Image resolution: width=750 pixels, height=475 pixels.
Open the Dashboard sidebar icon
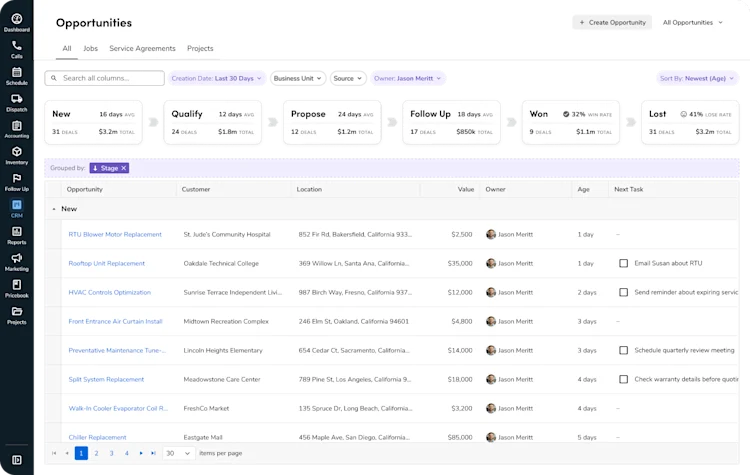(17, 19)
